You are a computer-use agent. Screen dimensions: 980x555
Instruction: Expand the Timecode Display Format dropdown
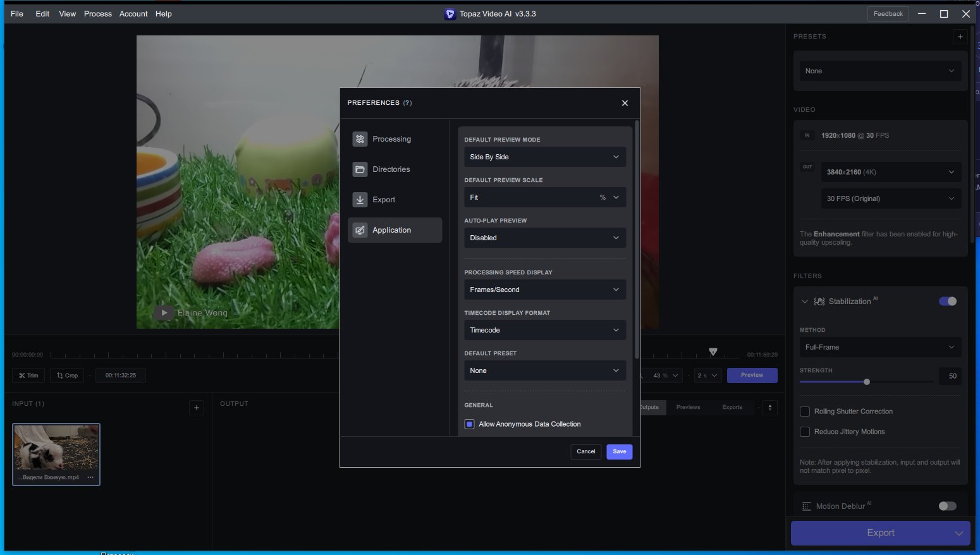[x=545, y=330]
